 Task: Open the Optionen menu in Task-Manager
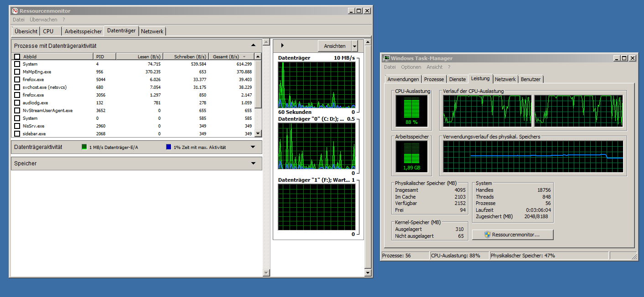click(411, 67)
